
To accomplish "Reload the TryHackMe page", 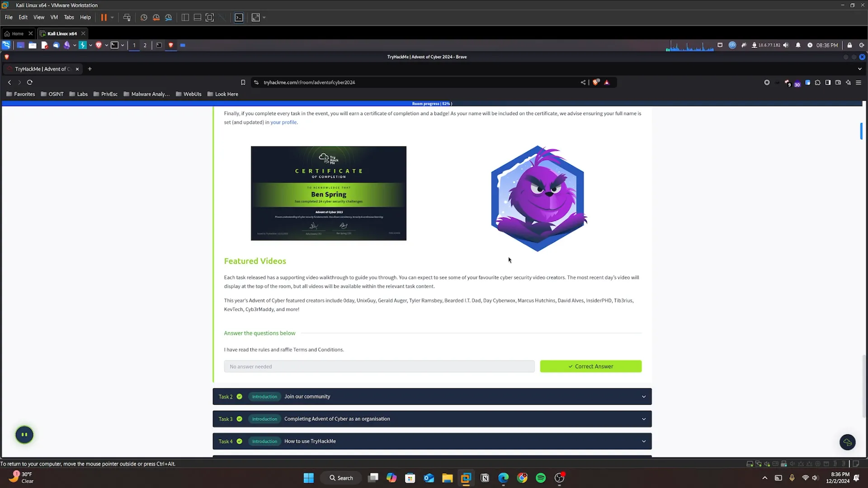I will [x=30, y=82].
